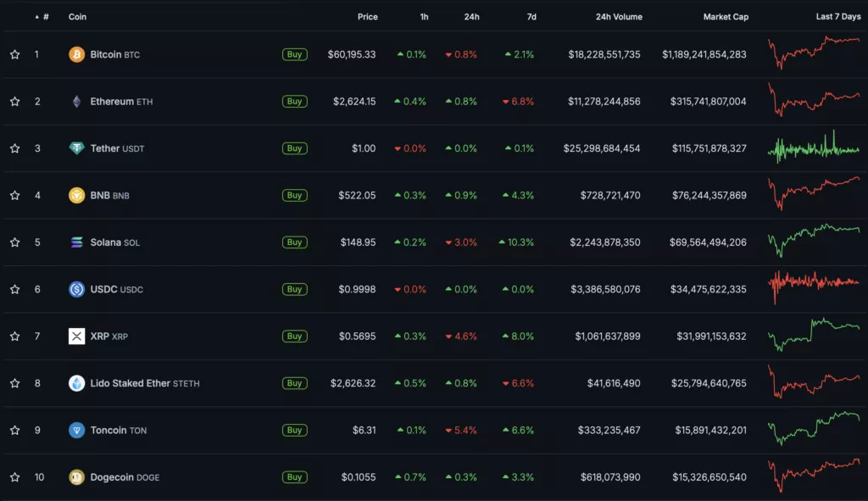Image resolution: width=868 pixels, height=501 pixels.
Task: Sort by rank using the # column header
Action: (45, 17)
